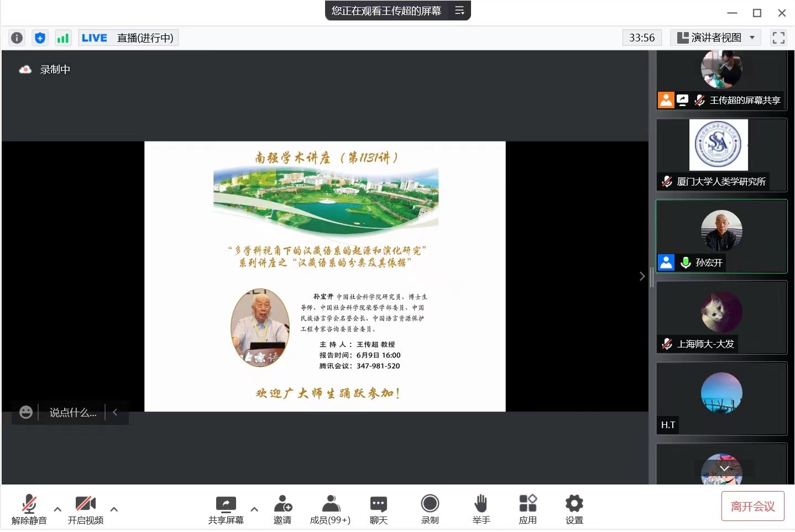Viewport: 795px width, 532px height.
Task: Click the Leave Meeting (离开会议) button
Action: click(x=752, y=506)
